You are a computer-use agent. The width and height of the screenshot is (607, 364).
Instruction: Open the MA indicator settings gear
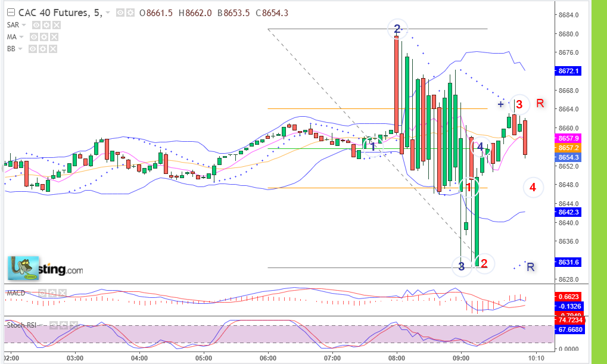(44, 37)
